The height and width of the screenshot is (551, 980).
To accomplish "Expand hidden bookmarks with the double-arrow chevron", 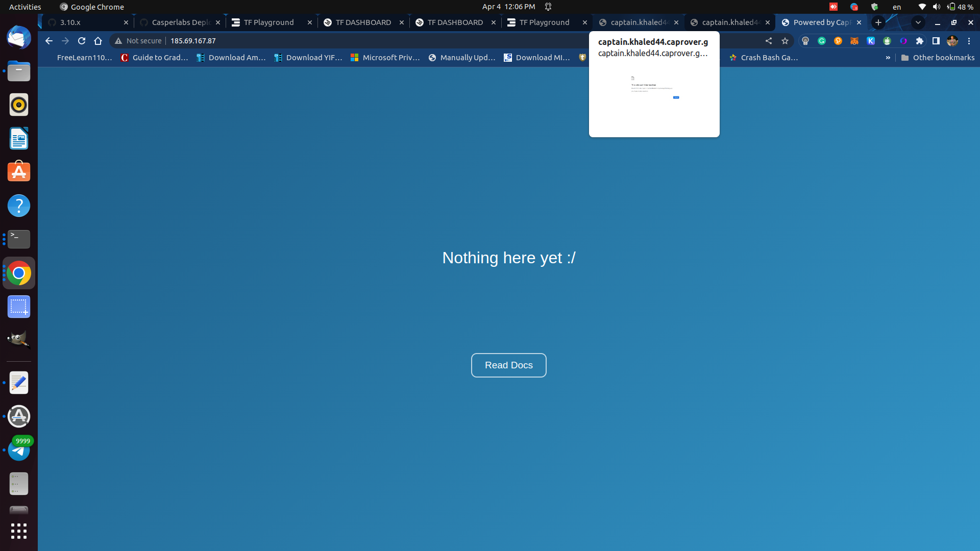I will click(889, 58).
